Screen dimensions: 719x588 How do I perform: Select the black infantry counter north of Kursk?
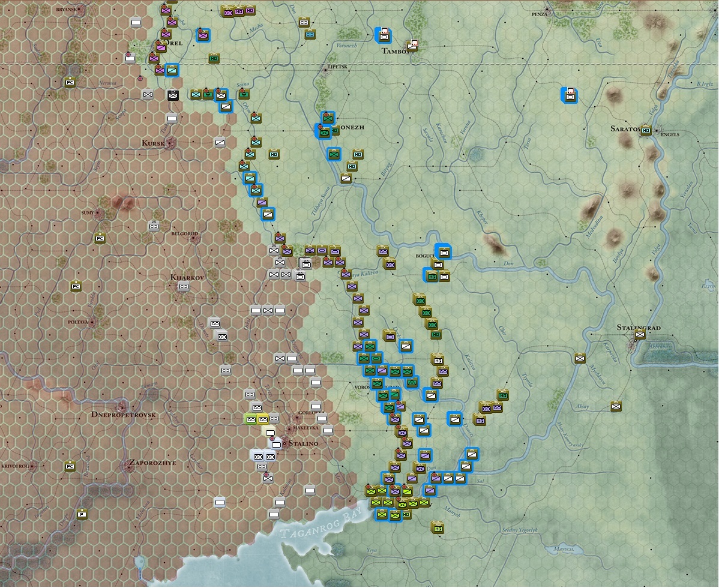[173, 95]
